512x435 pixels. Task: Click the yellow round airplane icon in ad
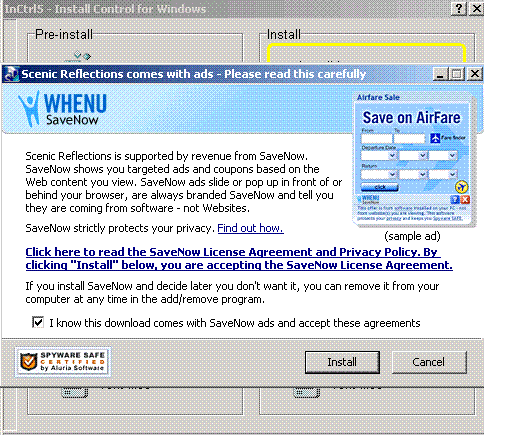click(462, 187)
